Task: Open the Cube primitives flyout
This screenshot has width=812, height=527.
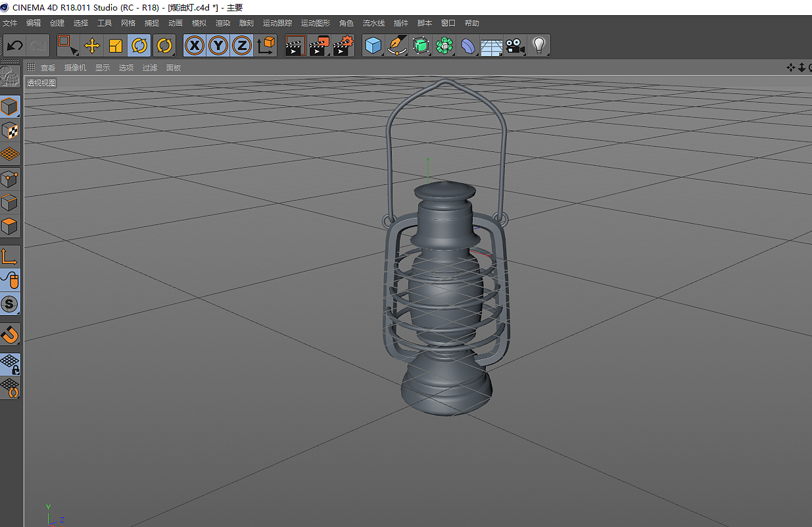Action: (x=373, y=45)
